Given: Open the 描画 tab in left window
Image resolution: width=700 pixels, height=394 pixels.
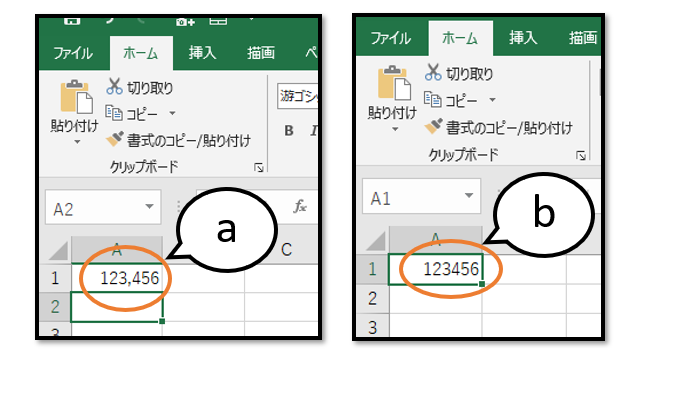Looking at the screenshot, I should pos(261,53).
